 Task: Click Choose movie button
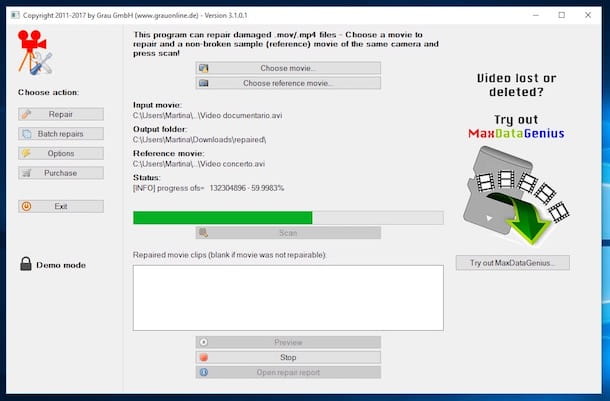pos(288,68)
